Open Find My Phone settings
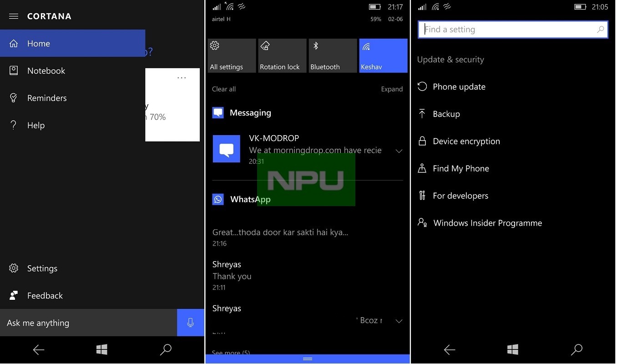The height and width of the screenshot is (364, 617). [x=461, y=168]
